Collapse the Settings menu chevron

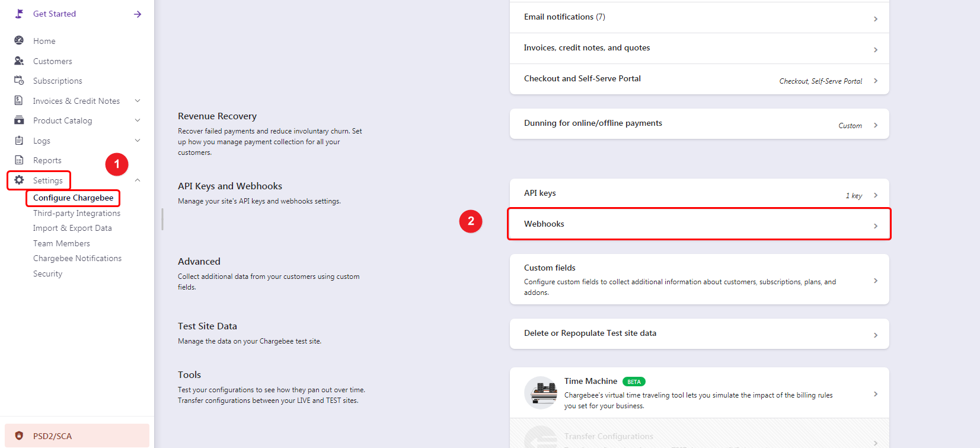(138, 180)
